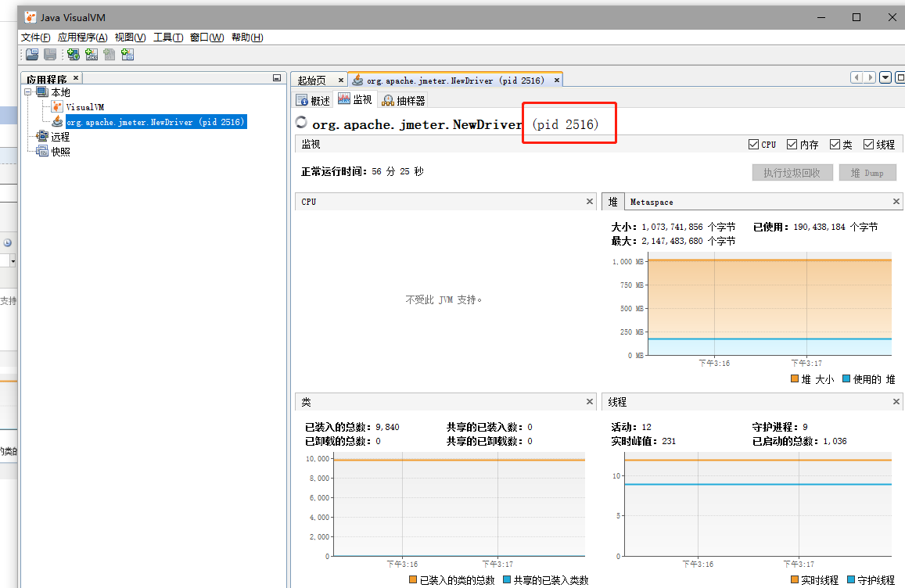Open the 应用程序(A) menu
The width and height of the screenshot is (905, 588).
pyautogui.click(x=83, y=38)
